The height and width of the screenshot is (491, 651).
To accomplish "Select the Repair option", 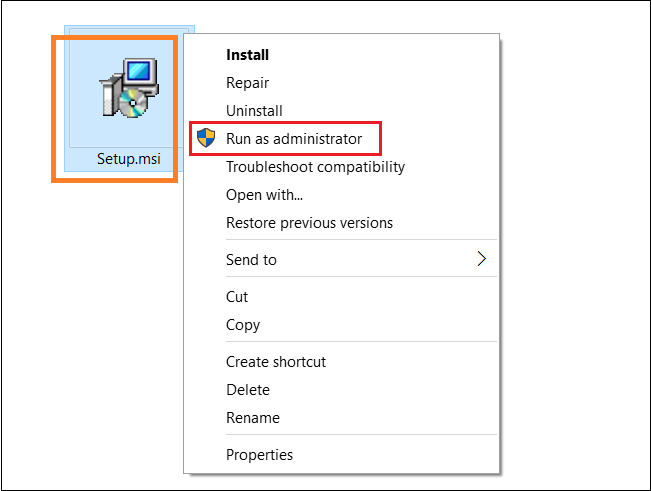I will point(247,83).
